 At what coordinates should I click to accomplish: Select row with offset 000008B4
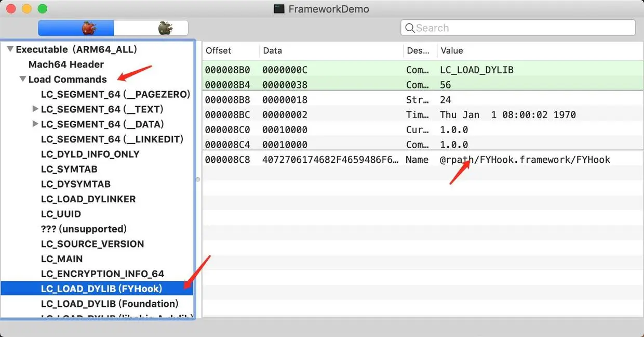click(423, 85)
